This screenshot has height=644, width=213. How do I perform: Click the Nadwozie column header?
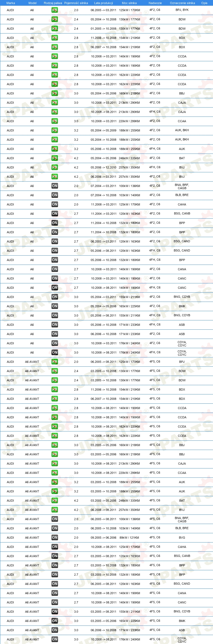tap(155, 3)
